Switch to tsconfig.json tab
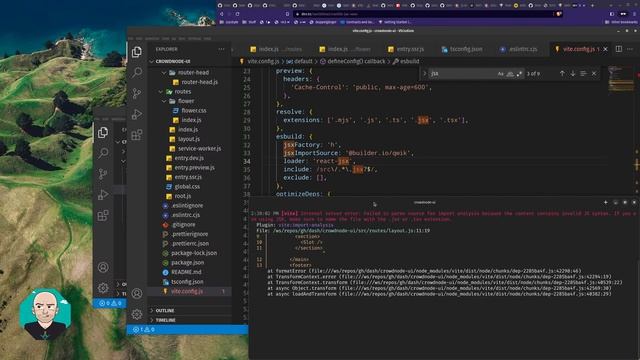640x360 pixels. coord(462,49)
